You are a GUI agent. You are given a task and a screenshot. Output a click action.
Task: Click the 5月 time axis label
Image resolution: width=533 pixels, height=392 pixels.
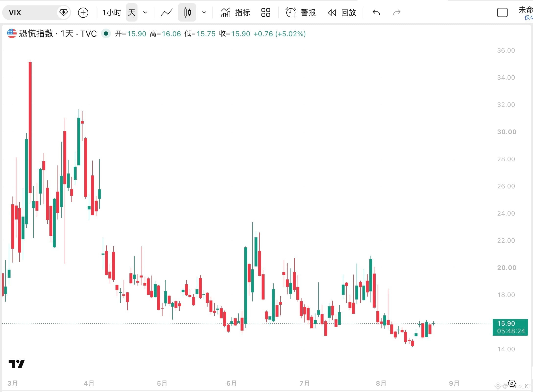click(x=162, y=383)
